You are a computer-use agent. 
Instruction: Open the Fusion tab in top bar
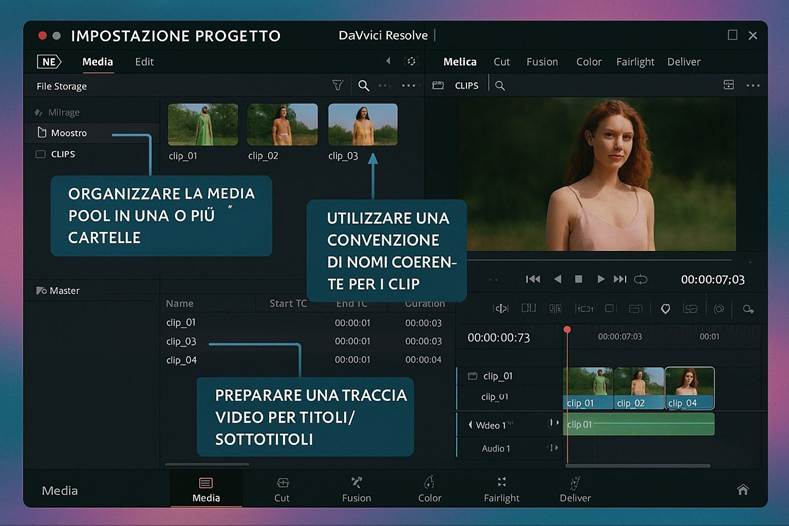point(542,62)
